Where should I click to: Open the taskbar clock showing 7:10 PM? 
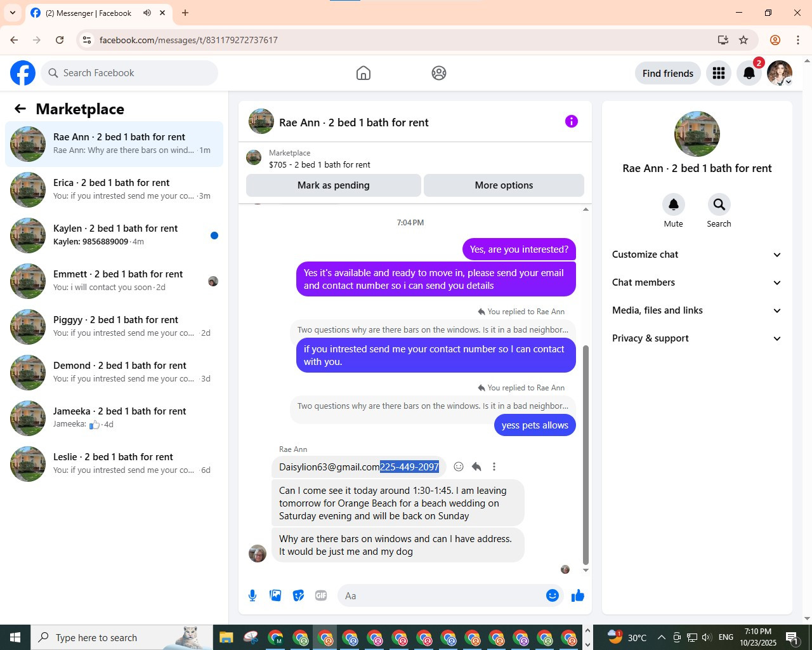point(758,637)
